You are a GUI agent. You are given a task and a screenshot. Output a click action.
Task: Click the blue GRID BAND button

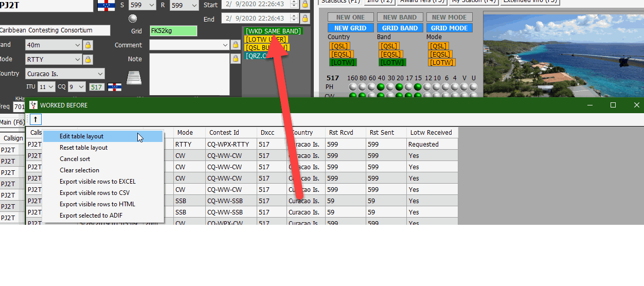point(400,28)
